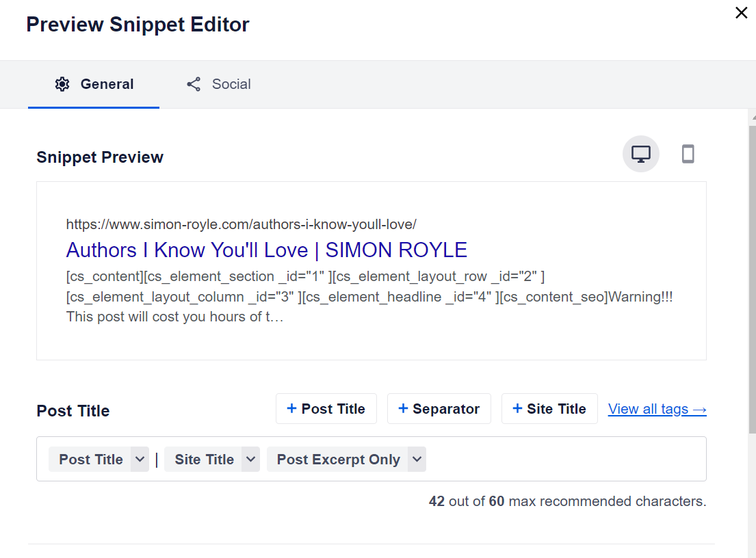
Task: Open the Social tab
Action: coord(218,84)
